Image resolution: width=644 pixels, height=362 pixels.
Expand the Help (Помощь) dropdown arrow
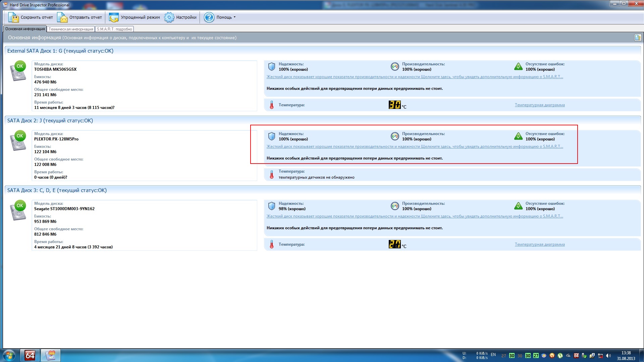(x=234, y=17)
